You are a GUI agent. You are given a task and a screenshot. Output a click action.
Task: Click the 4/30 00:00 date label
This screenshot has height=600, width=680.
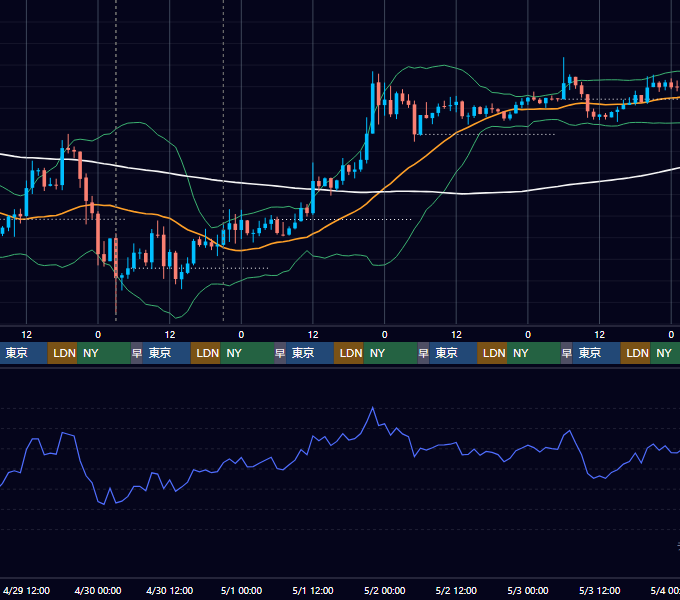point(98,590)
